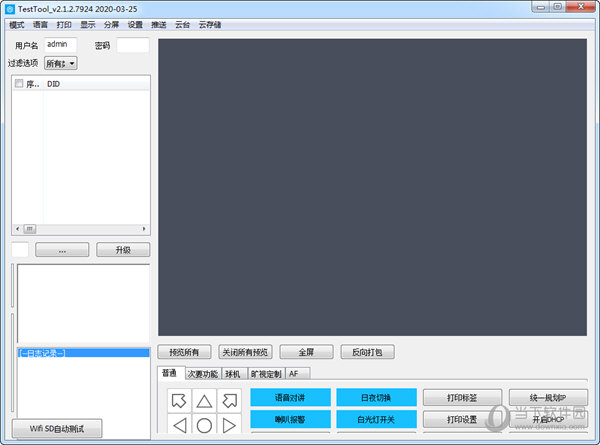Switch to the 旷视定制 tab
This screenshot has width=600, height=445.
266,374
